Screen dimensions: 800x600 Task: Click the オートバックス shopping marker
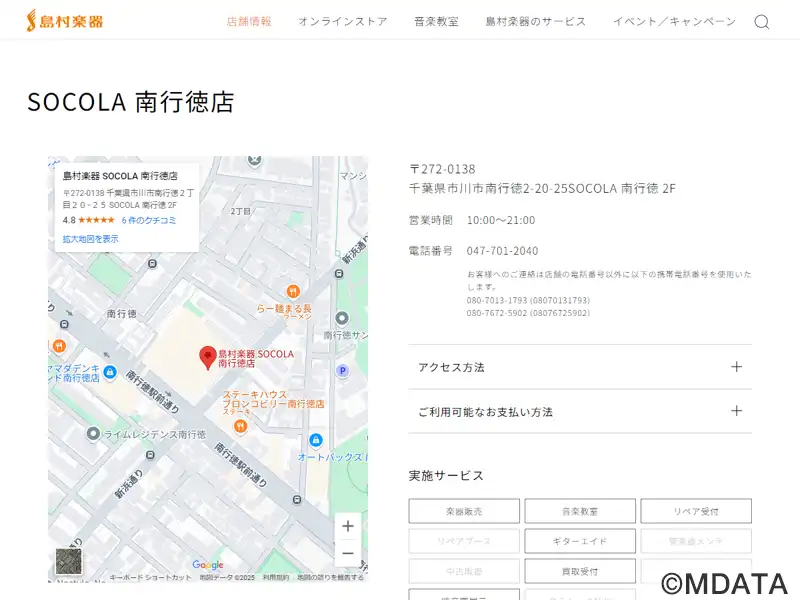pos(316,440)
